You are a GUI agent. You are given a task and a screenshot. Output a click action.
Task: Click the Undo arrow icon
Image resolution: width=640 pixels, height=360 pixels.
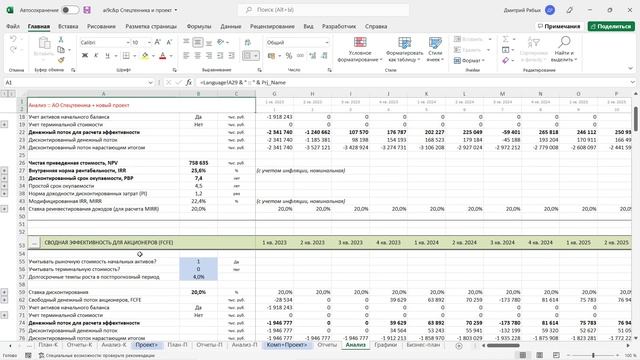click(13, 39)
